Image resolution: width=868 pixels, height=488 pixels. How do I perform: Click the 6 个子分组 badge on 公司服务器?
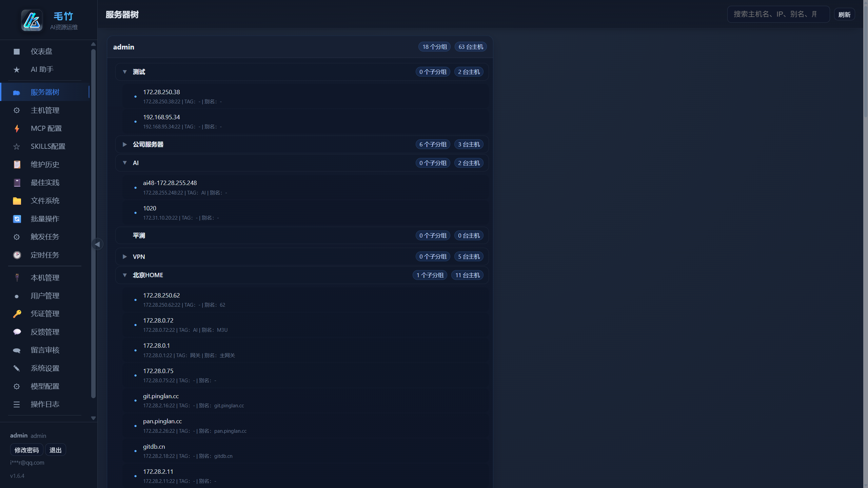[433, 144]
